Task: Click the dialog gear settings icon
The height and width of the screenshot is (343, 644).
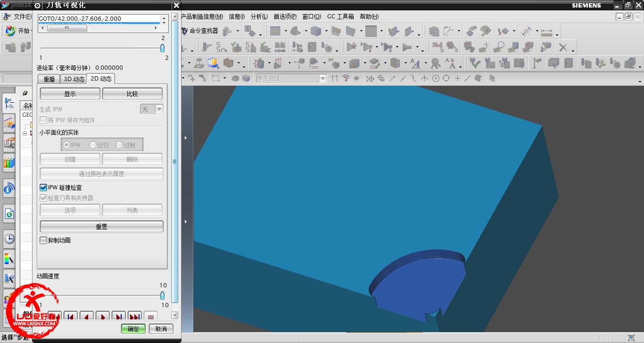Action: [x=38, y=5]
